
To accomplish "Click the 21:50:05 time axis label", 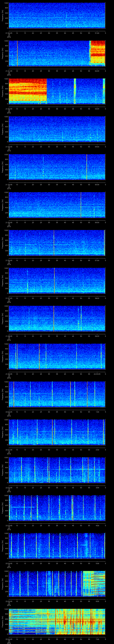I will (9, 33).
